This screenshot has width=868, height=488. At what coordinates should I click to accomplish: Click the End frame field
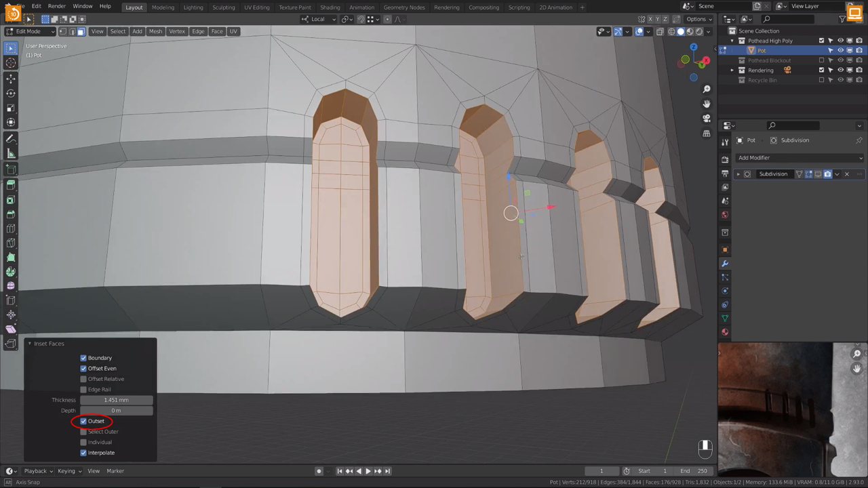(694, 471)
